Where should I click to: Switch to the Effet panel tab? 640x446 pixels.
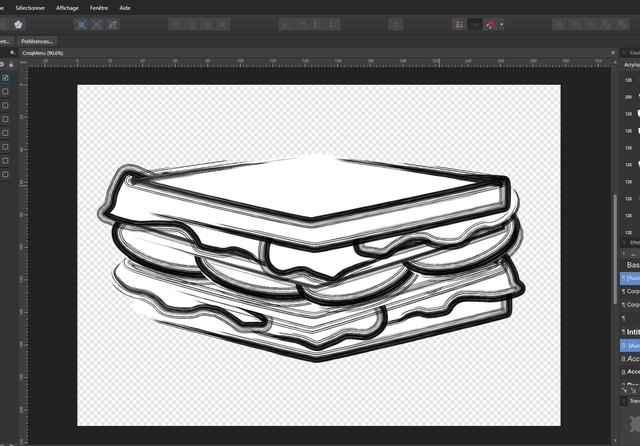(634, 243)
